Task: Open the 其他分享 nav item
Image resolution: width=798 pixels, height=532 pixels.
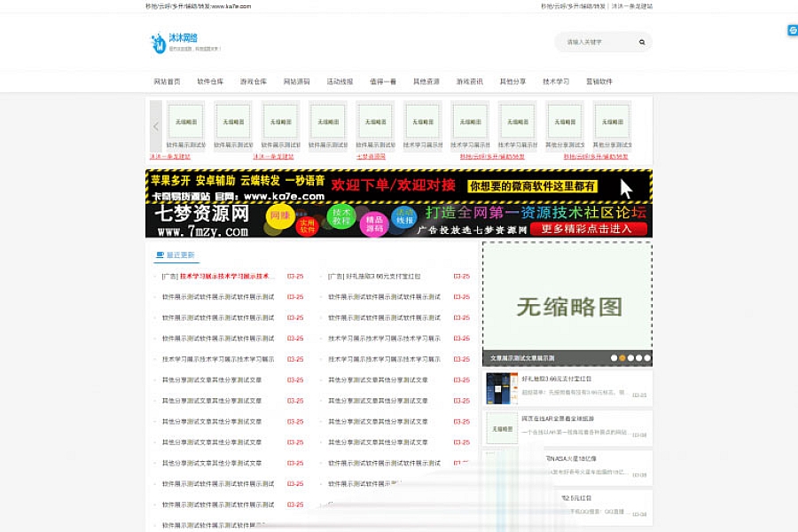Action: (x=513, y=82)
